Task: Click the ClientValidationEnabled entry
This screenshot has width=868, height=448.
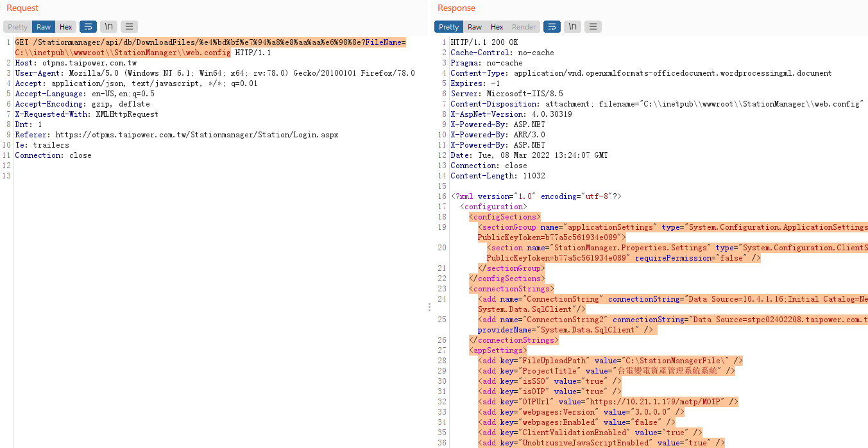Action: click(590, 433)
